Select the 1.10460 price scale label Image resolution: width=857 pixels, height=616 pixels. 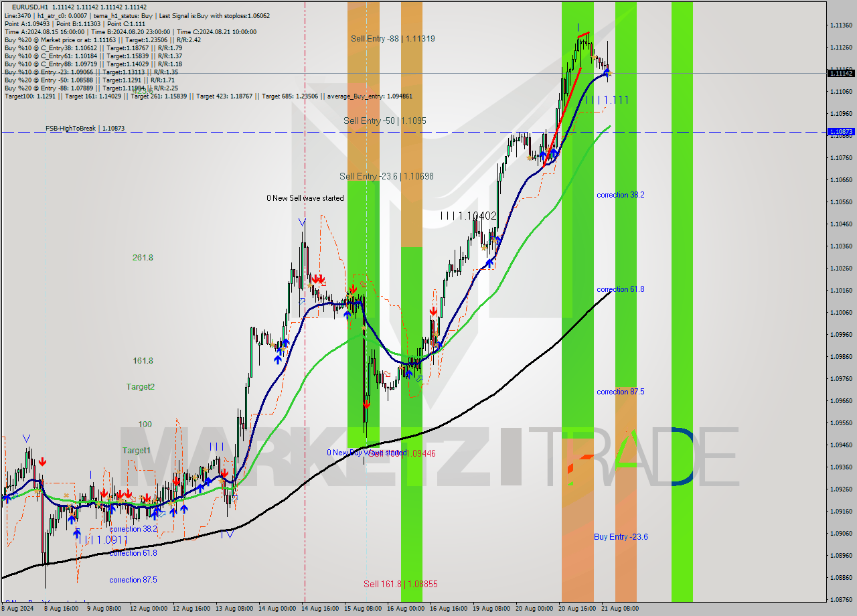pos(841,224)
